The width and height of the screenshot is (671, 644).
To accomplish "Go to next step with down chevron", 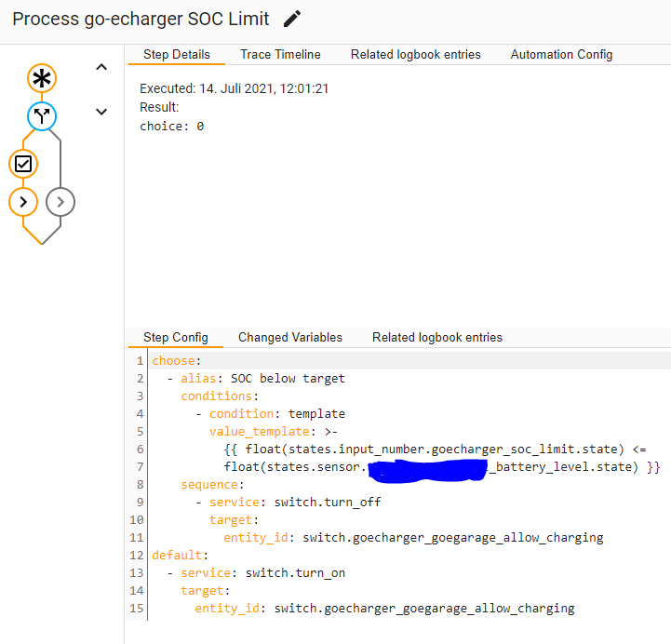I will (x=101, y=112).
